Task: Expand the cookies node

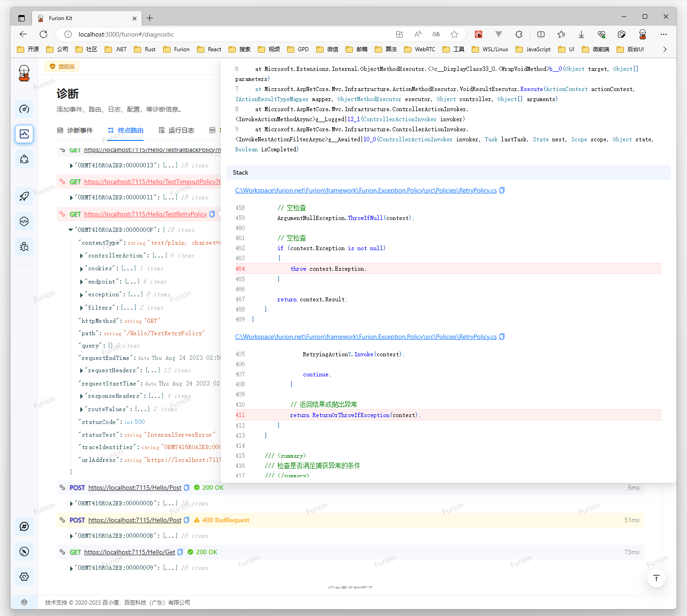Action: pos(81,269)
